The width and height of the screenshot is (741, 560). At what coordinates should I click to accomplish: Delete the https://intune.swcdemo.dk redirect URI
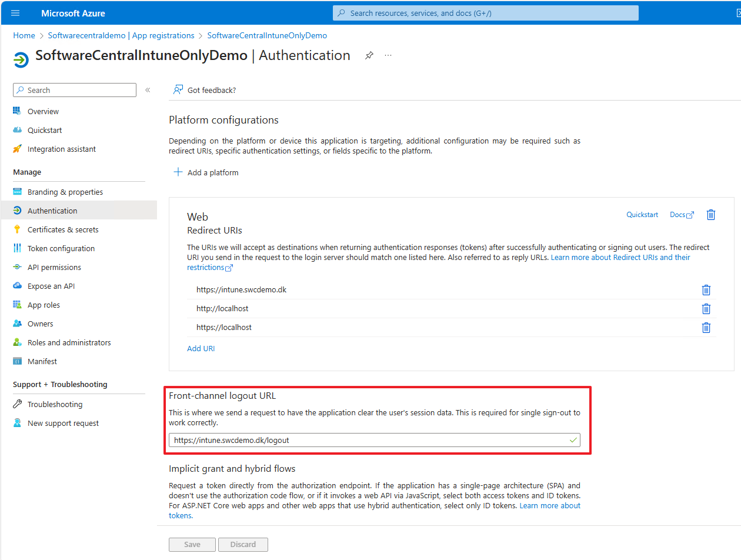coord(706,290)
